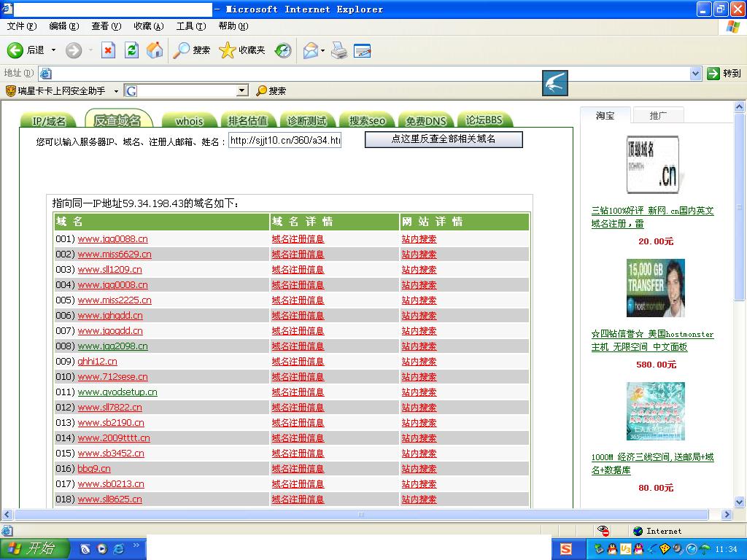Click the horizontal scrollbar of the page

pyautogui.click(x=360, y=514)
